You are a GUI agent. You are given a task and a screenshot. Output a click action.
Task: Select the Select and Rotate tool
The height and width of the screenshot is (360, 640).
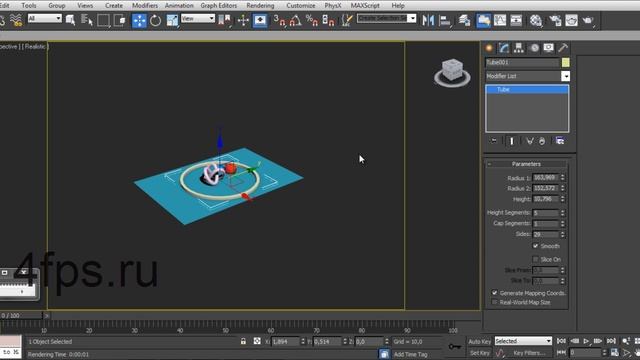(156, 20)
